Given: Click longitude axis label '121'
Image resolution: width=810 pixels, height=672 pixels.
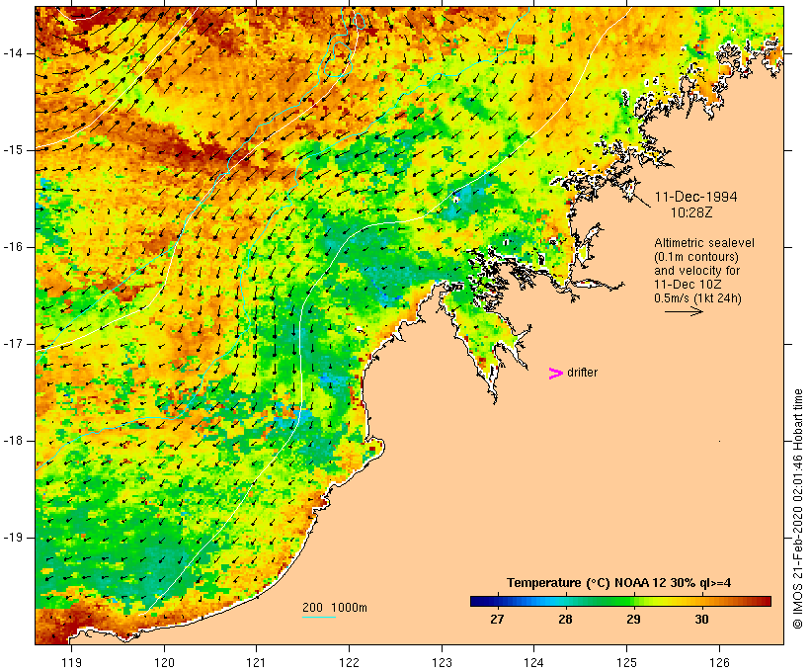Looking at the screenshot, I should (256, 662).
